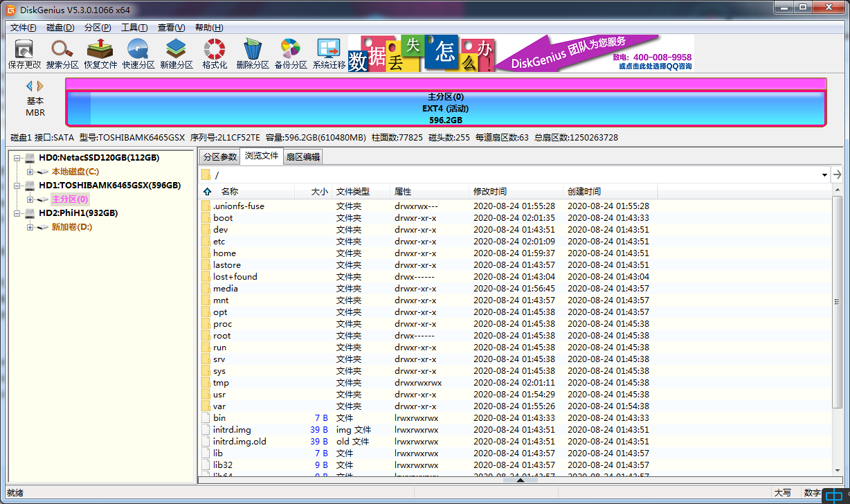Click the 保存更改 save changes icon
This screenshot has width=850, height=504.
coord(24,54)
